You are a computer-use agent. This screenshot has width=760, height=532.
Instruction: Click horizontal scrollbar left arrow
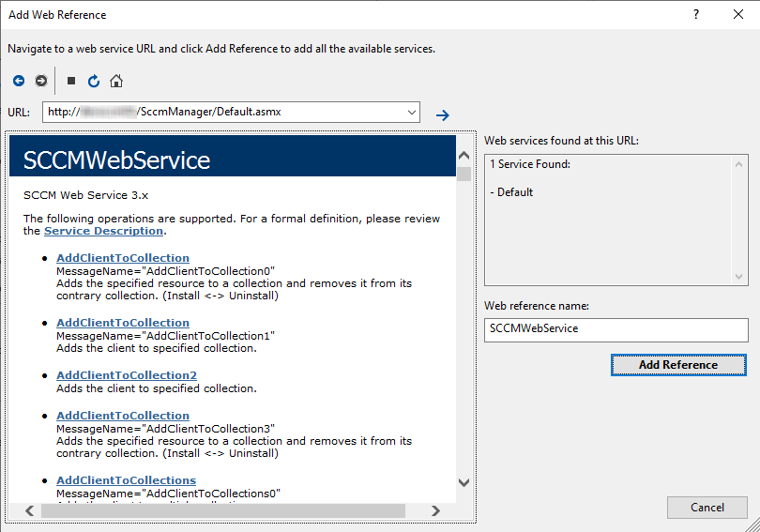(30, 510)
